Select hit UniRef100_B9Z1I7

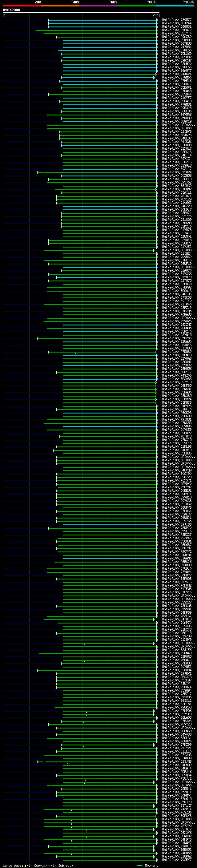(177, 169)
